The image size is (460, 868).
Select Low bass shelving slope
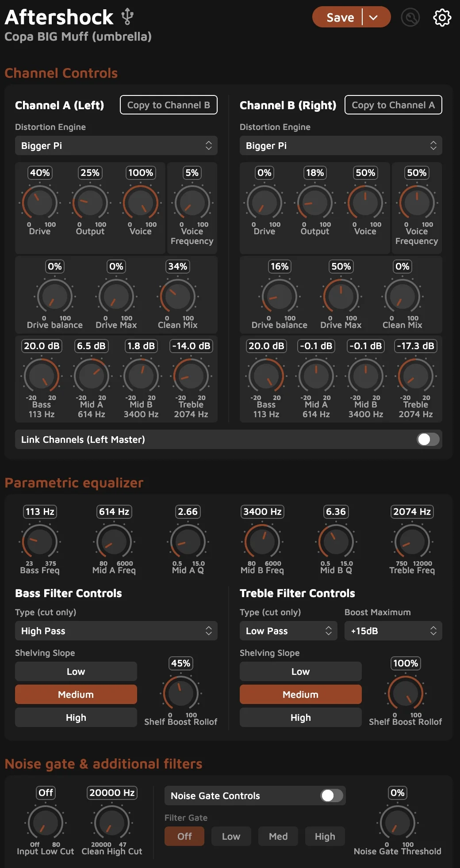coord(76,671)
